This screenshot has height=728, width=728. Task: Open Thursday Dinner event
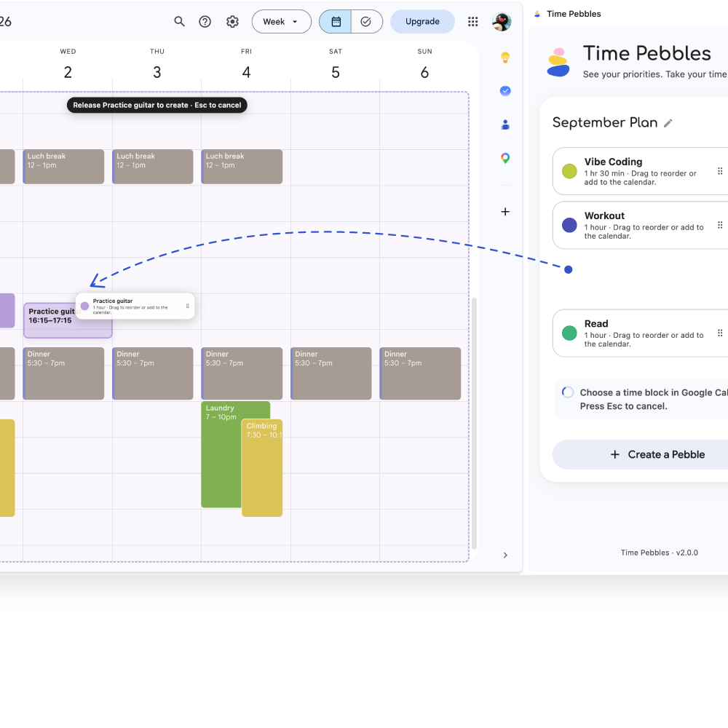point(153,373)
